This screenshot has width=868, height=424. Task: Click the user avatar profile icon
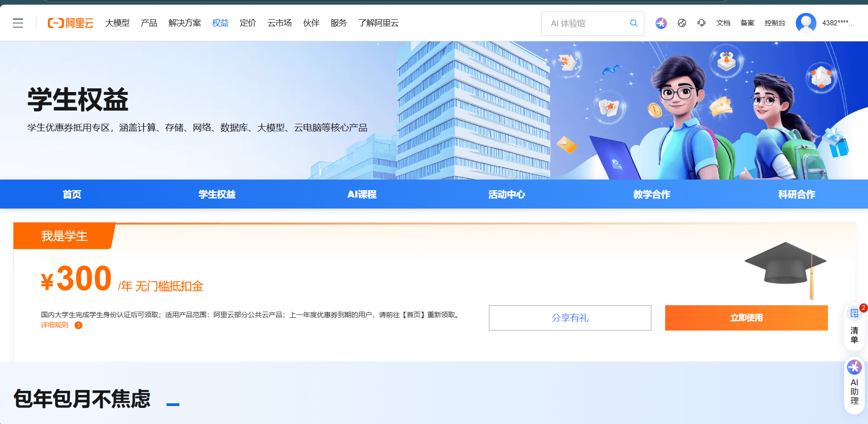pyautogui.click(x=805, y=23)
